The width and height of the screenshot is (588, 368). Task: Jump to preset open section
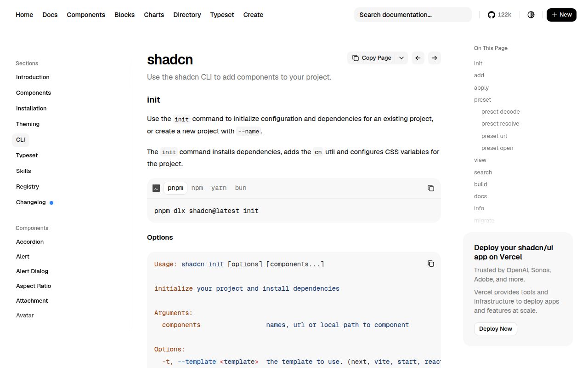point(498,148)
